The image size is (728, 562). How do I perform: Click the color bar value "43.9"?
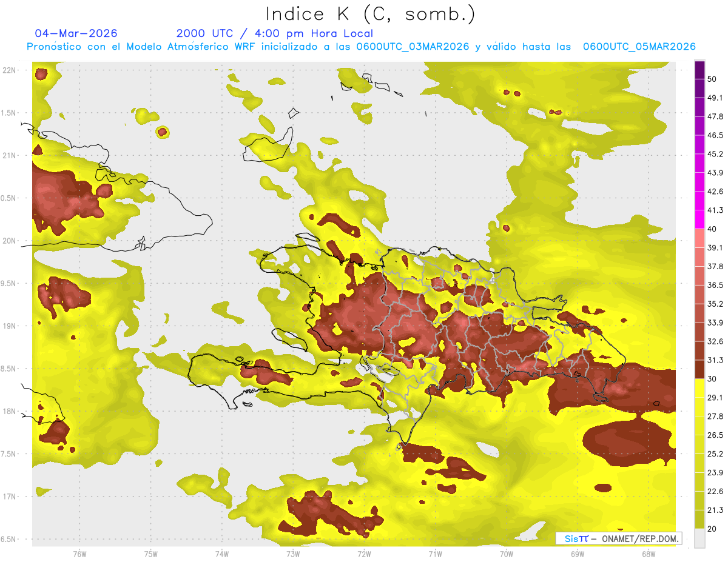tap(715, 173)
